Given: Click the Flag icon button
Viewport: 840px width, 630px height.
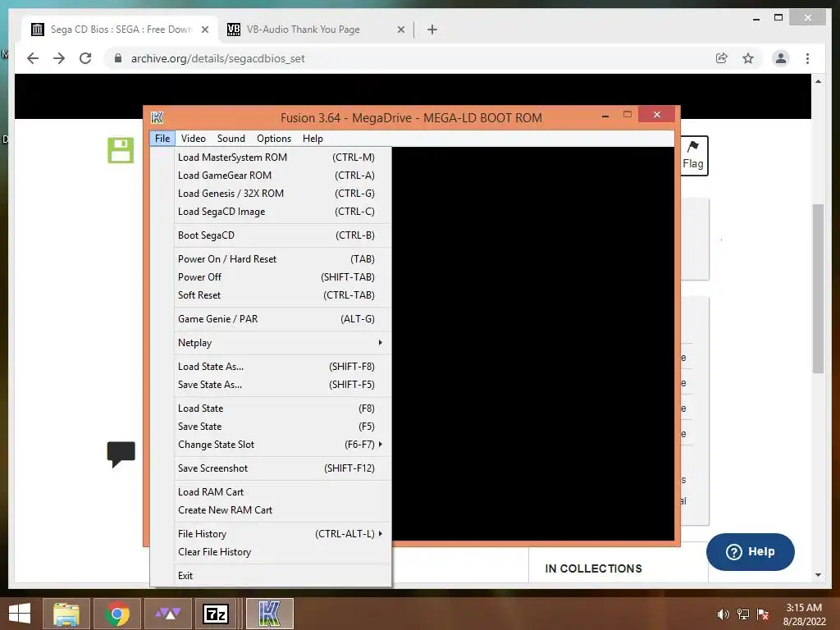Looking at the screenshot, I should [693, 155].
